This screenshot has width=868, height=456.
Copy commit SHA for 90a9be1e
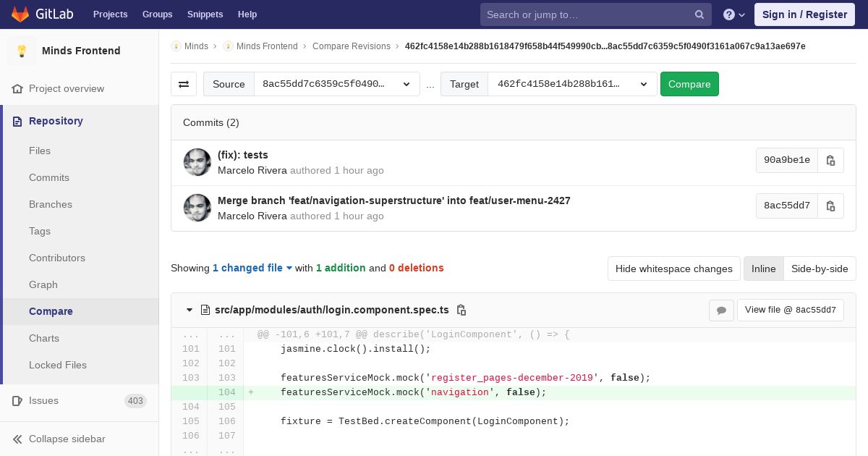coord(830,160)
